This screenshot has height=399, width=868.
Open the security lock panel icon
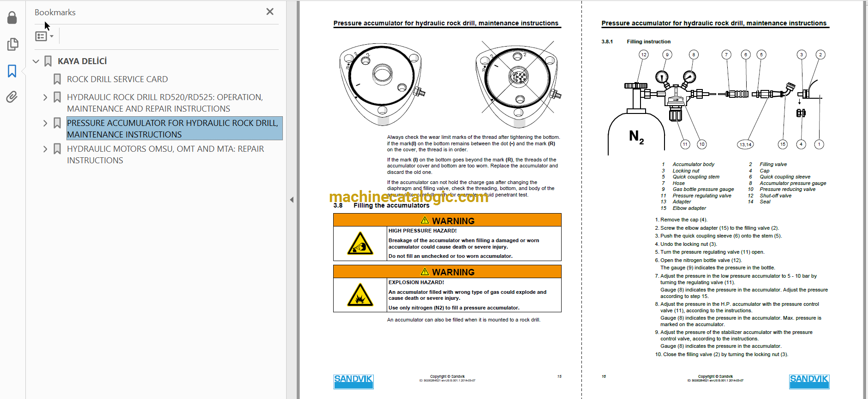(x=12, y=18)
